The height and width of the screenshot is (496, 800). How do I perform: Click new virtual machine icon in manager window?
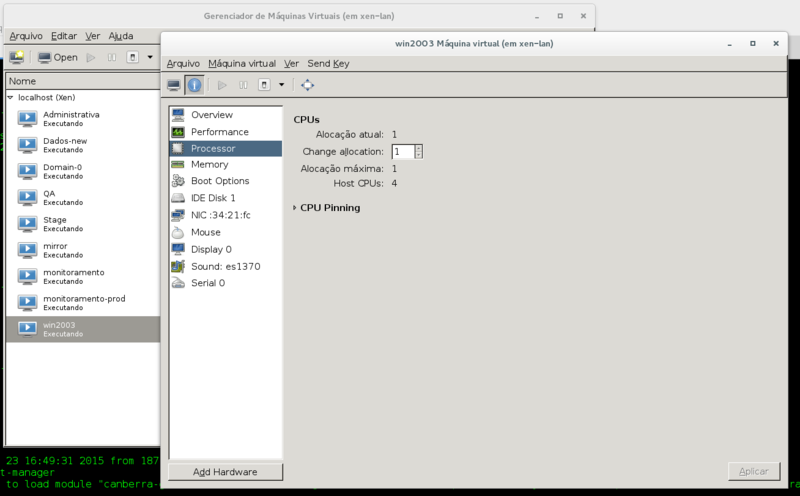pos(16,57)
